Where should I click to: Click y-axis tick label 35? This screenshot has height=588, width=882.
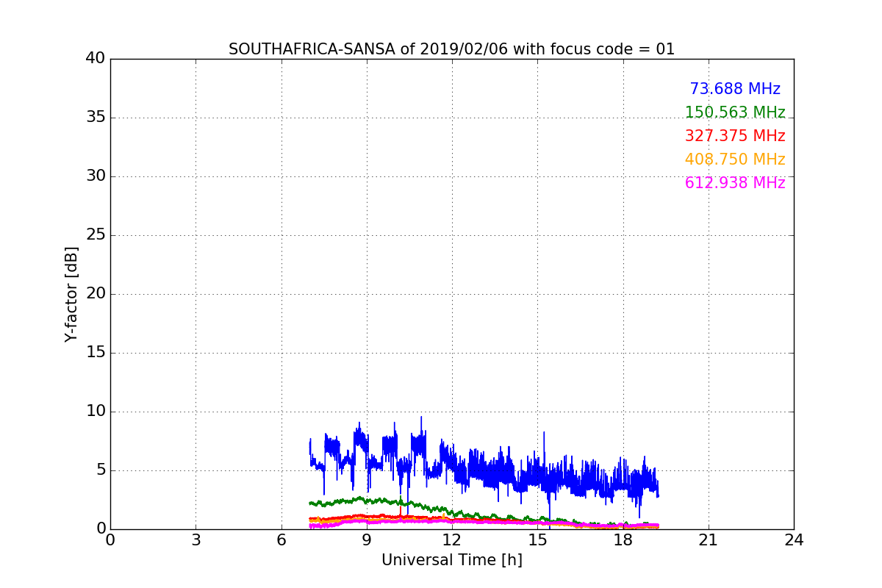(96, 118)
